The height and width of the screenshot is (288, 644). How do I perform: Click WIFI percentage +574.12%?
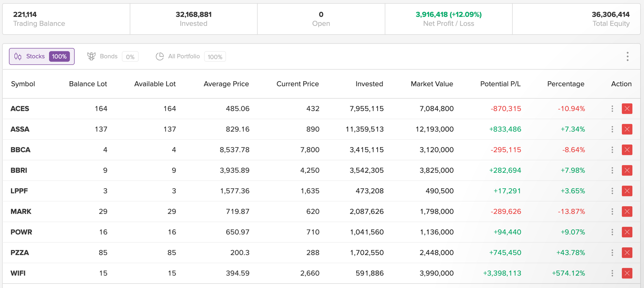point(568,273)
